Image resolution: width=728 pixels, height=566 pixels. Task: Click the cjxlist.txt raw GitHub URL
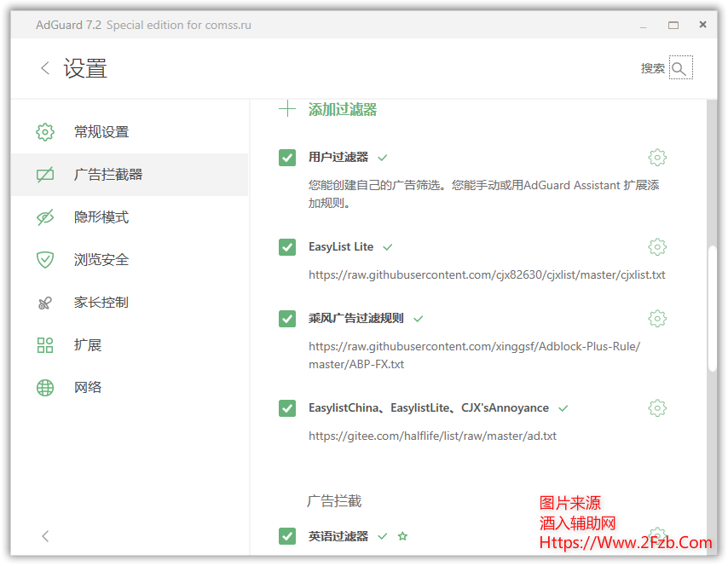487,274
